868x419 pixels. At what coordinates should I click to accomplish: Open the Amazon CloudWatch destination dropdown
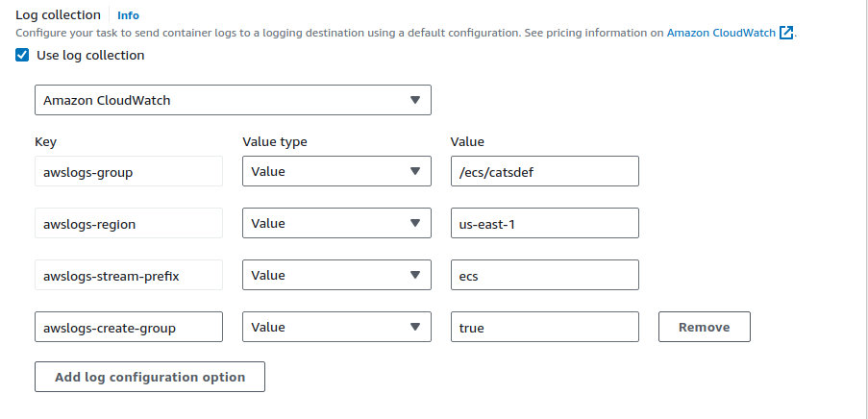(x=233, y=100)
